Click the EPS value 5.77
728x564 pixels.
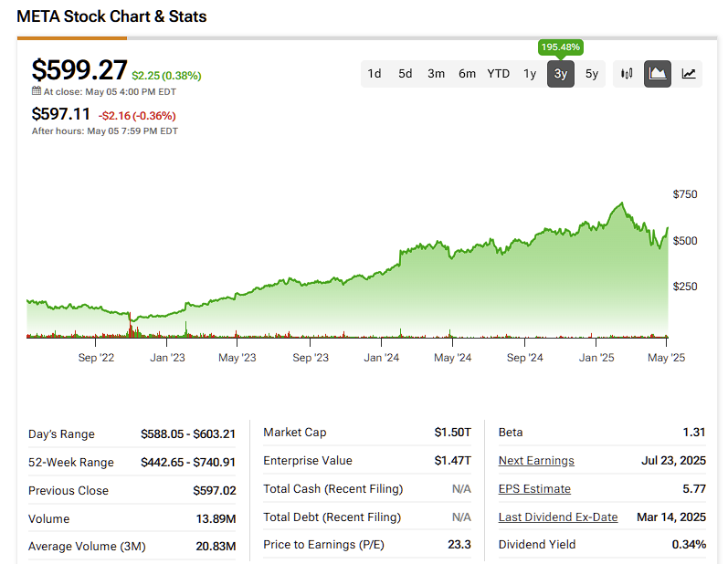(694, 489)
